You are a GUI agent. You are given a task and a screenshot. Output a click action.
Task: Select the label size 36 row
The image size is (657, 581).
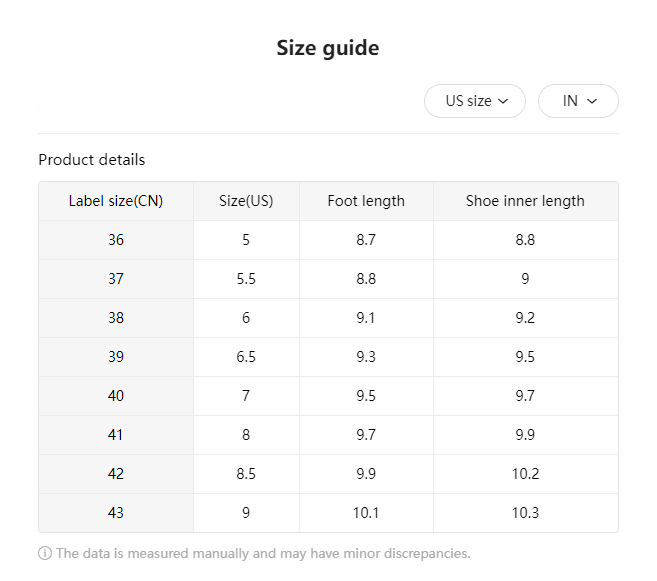pyautogui.click(x=116, y=240)
